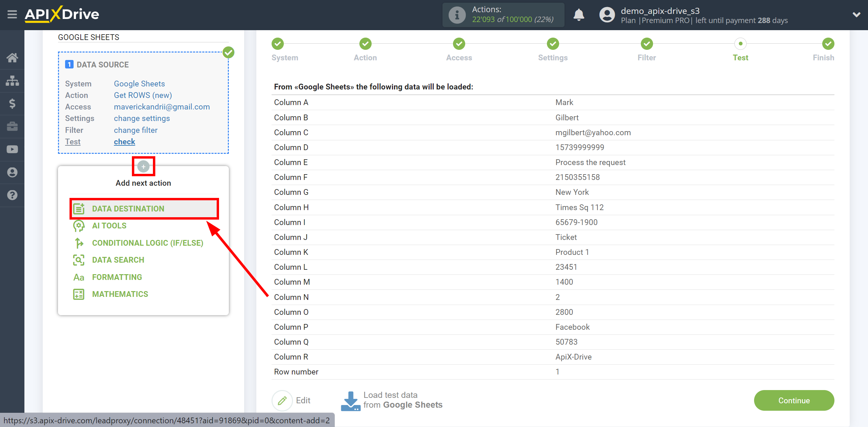Click change filter link

[x=136, y=130]
